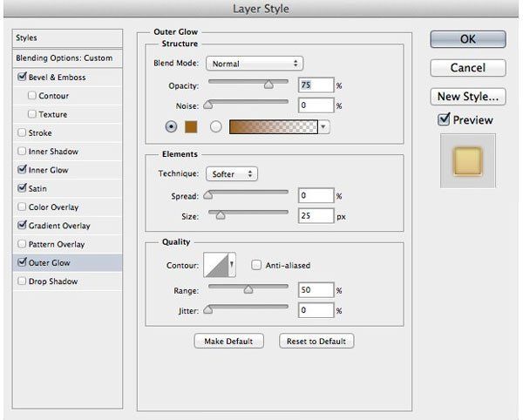The image size is (523, 420).
Task: Click the Jitter slider handle
Action: [x=208, y=309]
